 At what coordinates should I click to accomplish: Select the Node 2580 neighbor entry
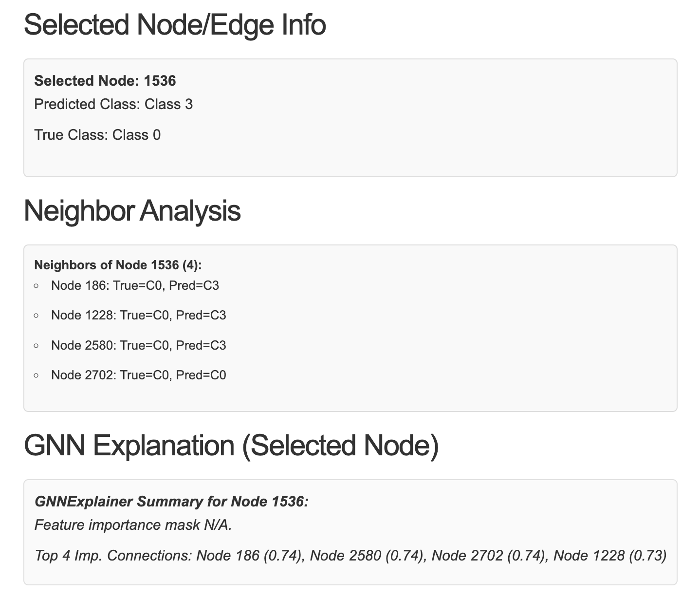(x=138, y=345)
